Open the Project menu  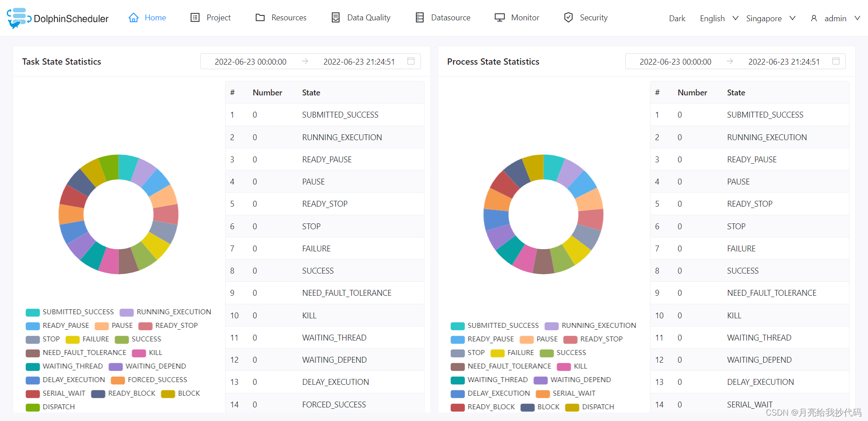click(211, 18)
